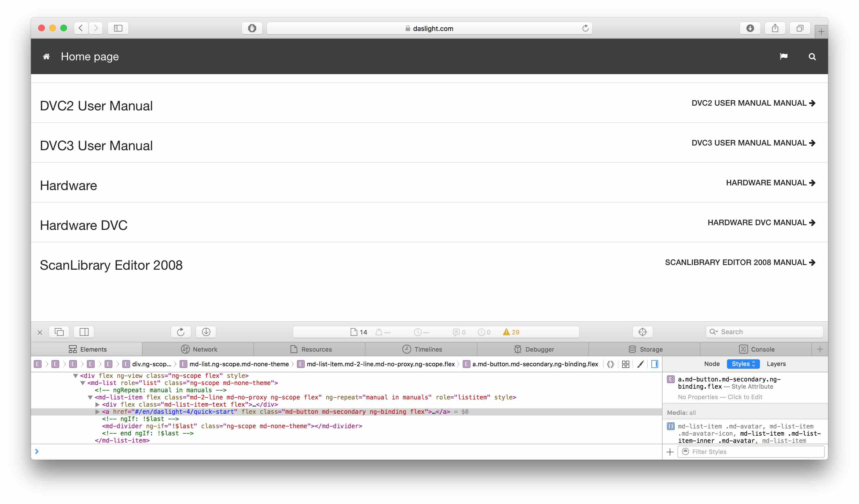The height and width of the screenshot is (504, 859).
Task: Toggle shadow DOM braces icon in the breadcrumb bar
Action: [x=610, y=364]
